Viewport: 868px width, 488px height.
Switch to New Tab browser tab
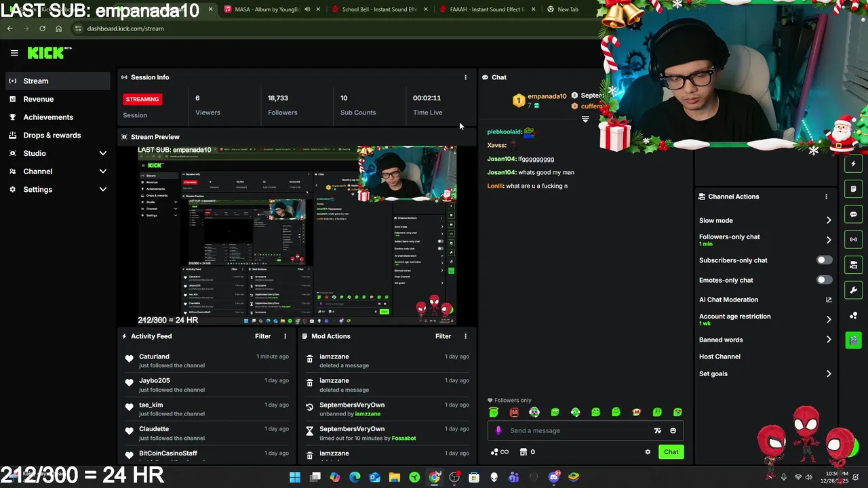tap(568, 9)
